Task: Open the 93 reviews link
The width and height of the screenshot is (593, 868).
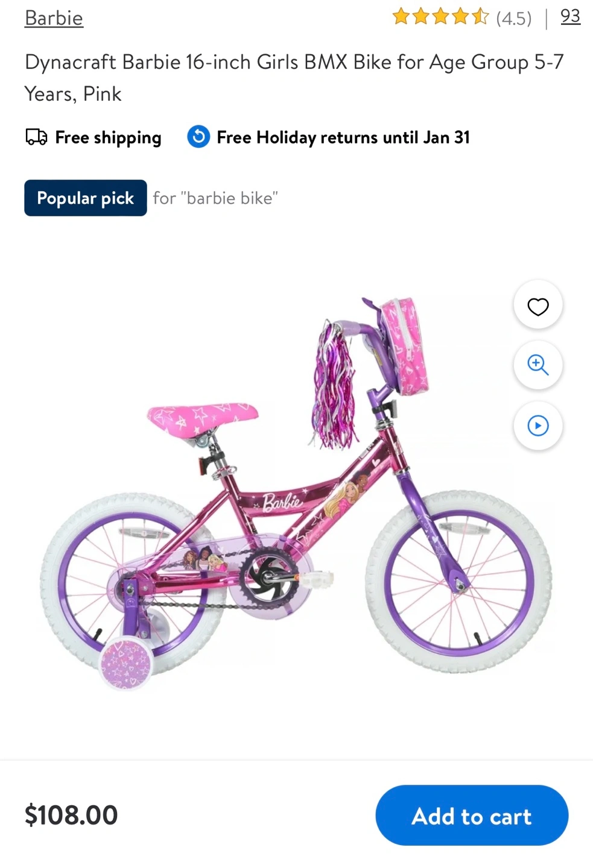Action: pyautogui.click(x=570, y=16)
